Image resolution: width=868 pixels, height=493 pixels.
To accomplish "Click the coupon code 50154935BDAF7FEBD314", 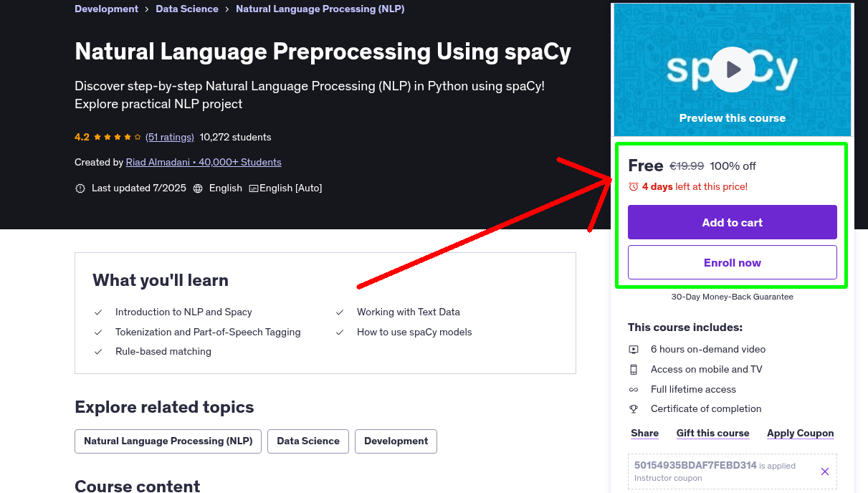I will point(695,465).
